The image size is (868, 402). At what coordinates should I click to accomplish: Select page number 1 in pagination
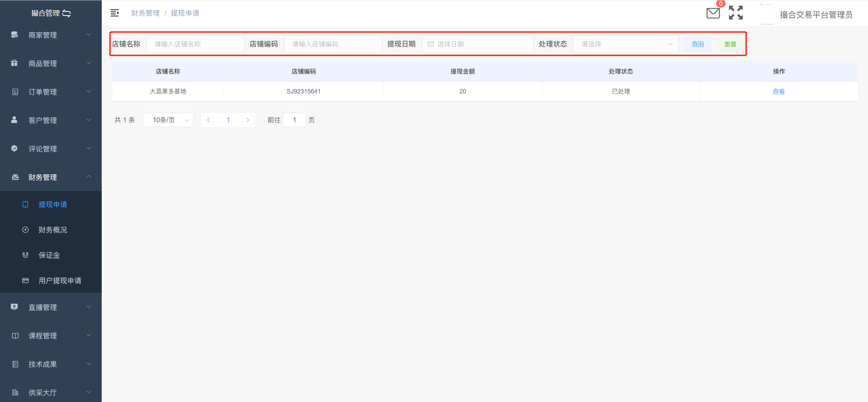coord(228,120)
